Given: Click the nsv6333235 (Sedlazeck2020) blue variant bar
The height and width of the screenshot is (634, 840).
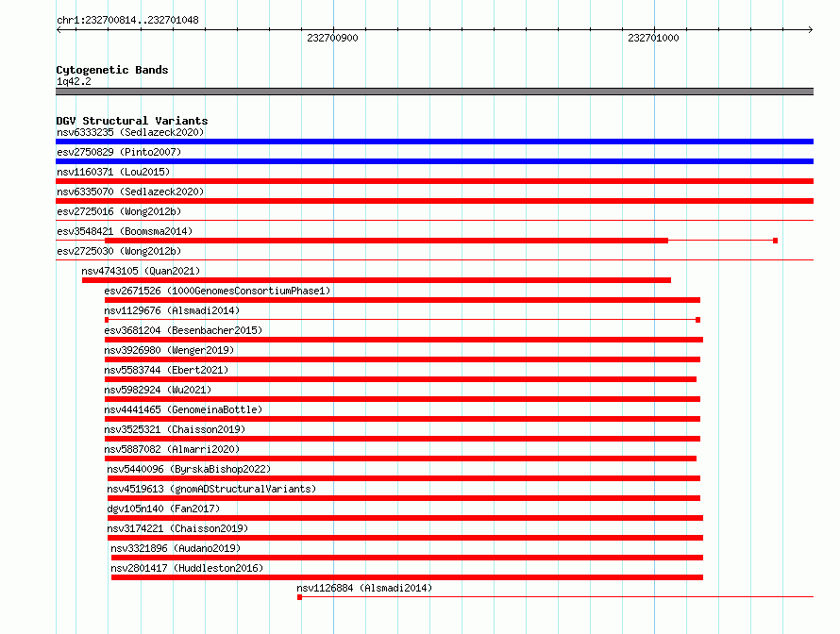Looking at the screenshot, I should click(434, 142).
